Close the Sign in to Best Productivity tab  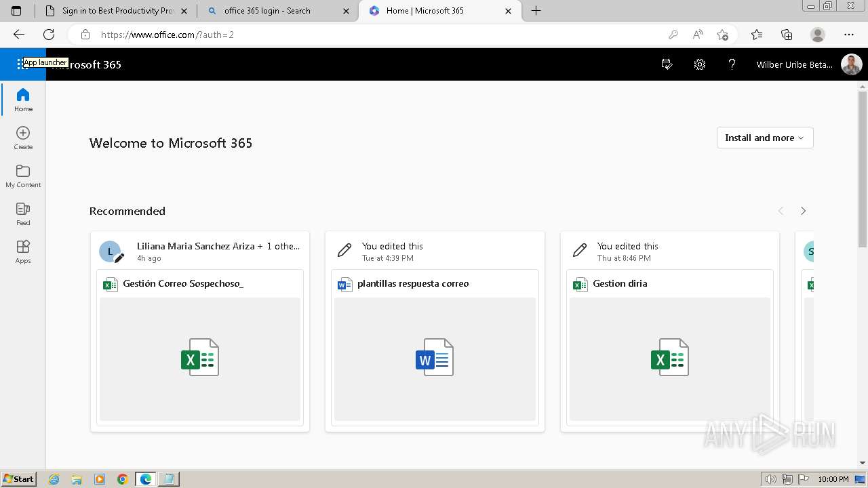click(184, 11)
